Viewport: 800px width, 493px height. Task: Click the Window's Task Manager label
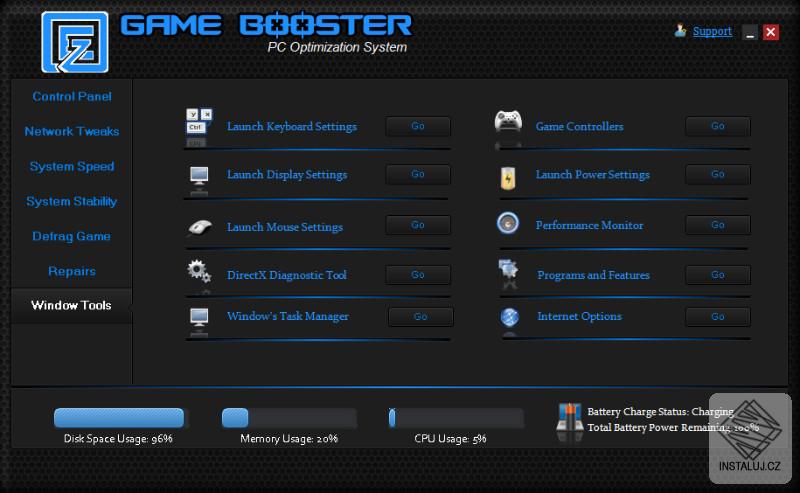coord(288,316)
